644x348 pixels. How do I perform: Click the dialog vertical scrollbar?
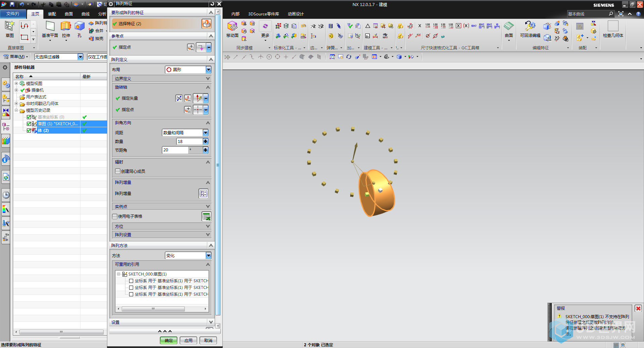pyautogui.click(x=218, y=164)
